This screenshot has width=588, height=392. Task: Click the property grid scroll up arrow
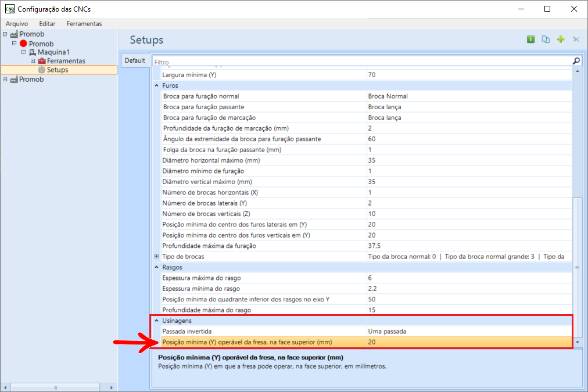578,71
